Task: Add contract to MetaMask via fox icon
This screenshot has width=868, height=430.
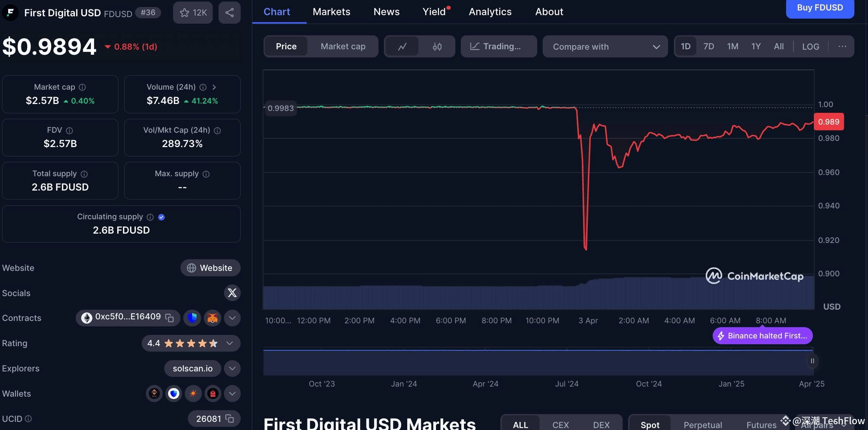Action: (x=212, y=317)
